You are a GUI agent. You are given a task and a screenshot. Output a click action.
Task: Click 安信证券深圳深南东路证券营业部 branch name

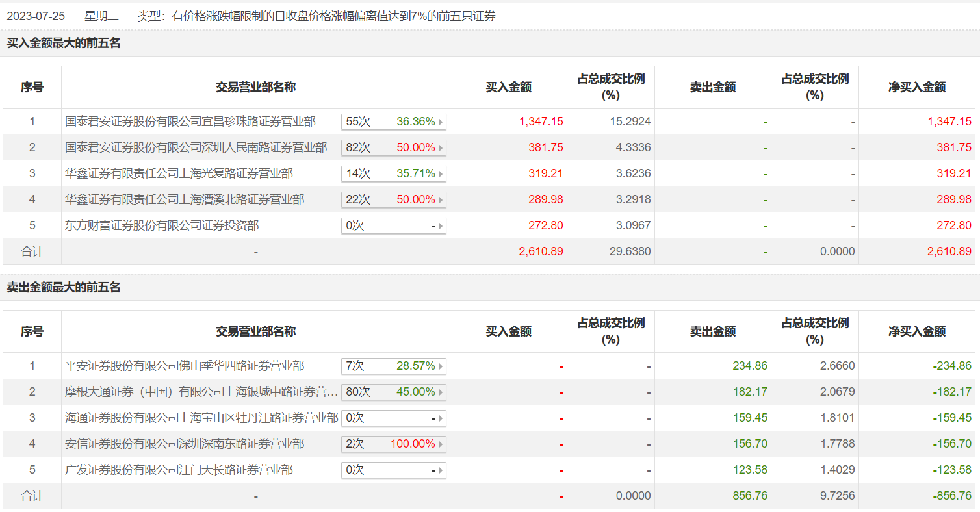tap(185, 444)
